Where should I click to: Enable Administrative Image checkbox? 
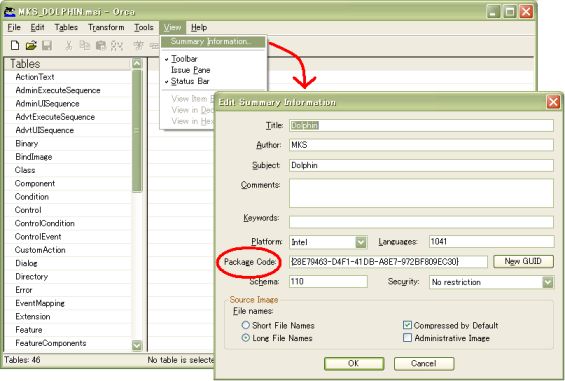[407, 338]
